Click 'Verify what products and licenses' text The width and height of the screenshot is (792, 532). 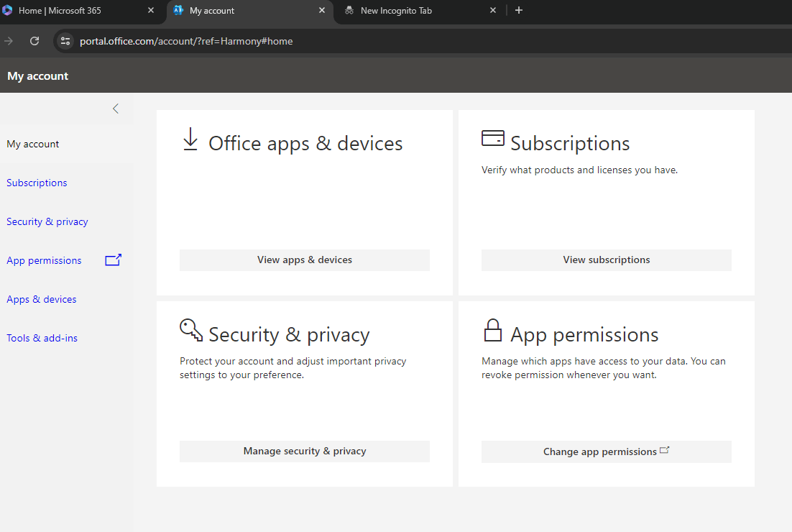tap(579, 170)
